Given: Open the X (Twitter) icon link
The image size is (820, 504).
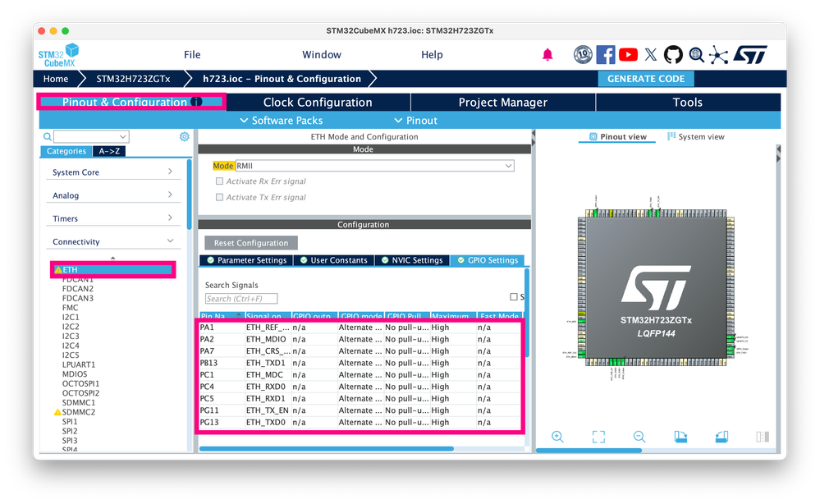Looking at the screenshot, I should (651, 54).
